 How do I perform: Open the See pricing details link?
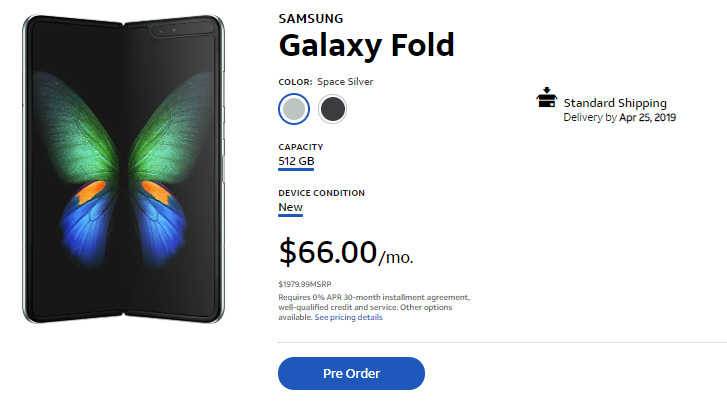point(349,317)
